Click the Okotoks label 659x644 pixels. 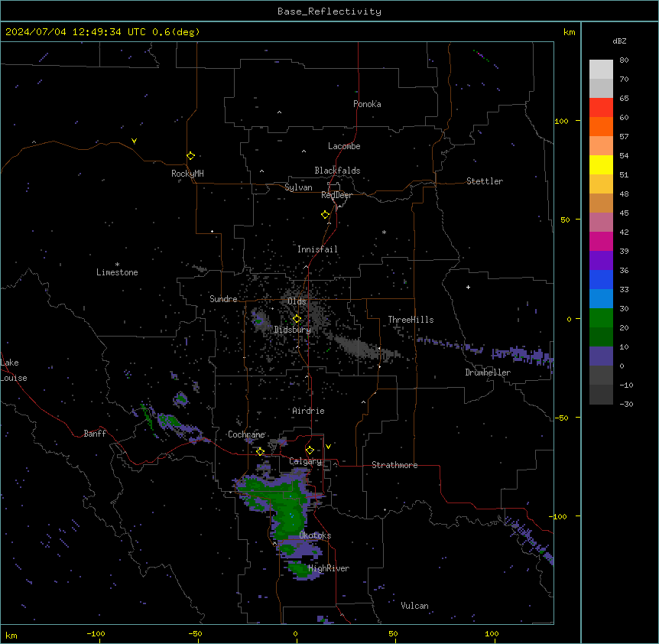pos(315,535)
